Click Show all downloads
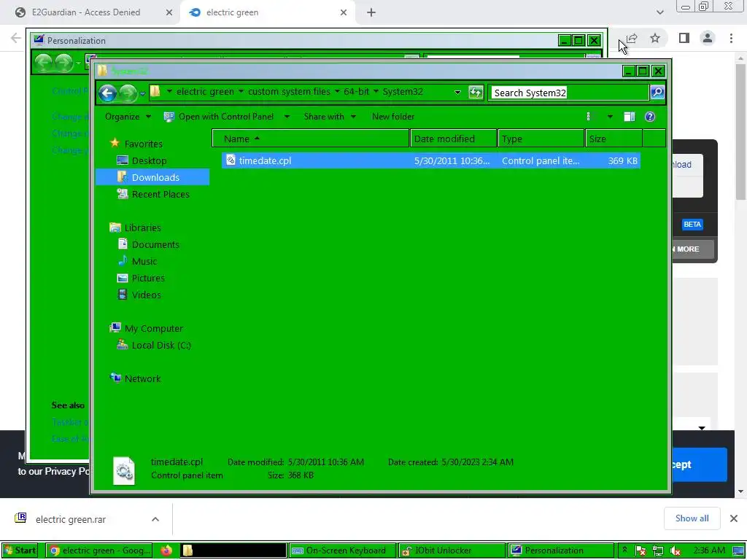 [692, 518]
